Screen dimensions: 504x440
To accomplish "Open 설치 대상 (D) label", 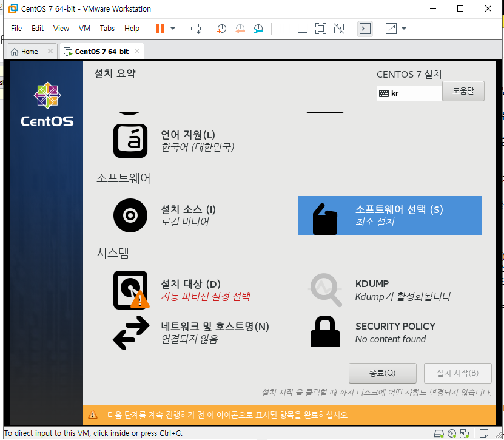I will coord(190,284).
